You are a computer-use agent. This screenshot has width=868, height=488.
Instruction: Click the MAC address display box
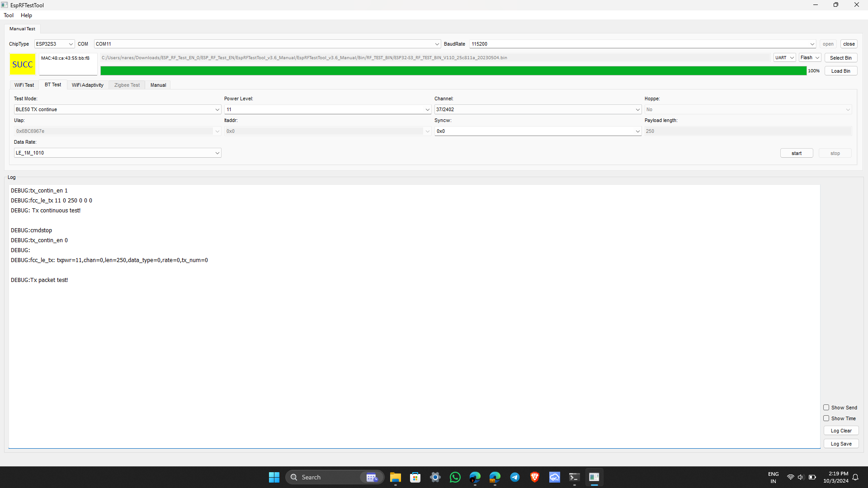pos(68,64)
